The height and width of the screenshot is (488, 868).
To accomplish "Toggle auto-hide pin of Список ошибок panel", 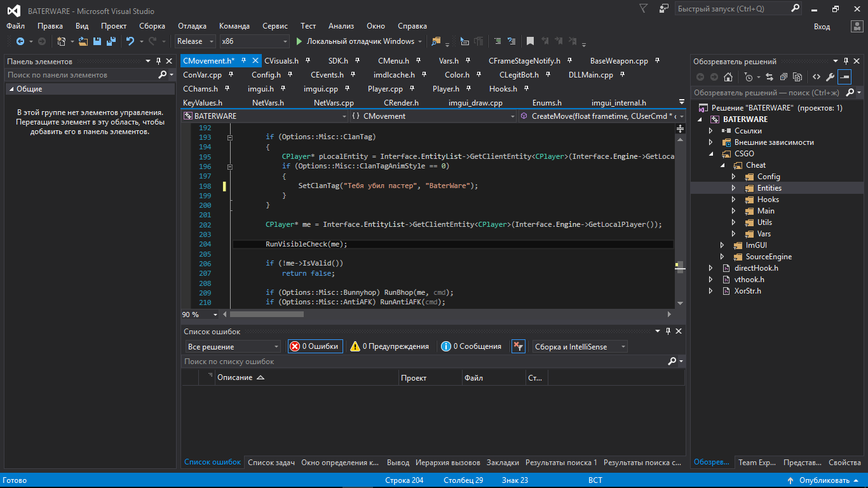I will (668, 332).
